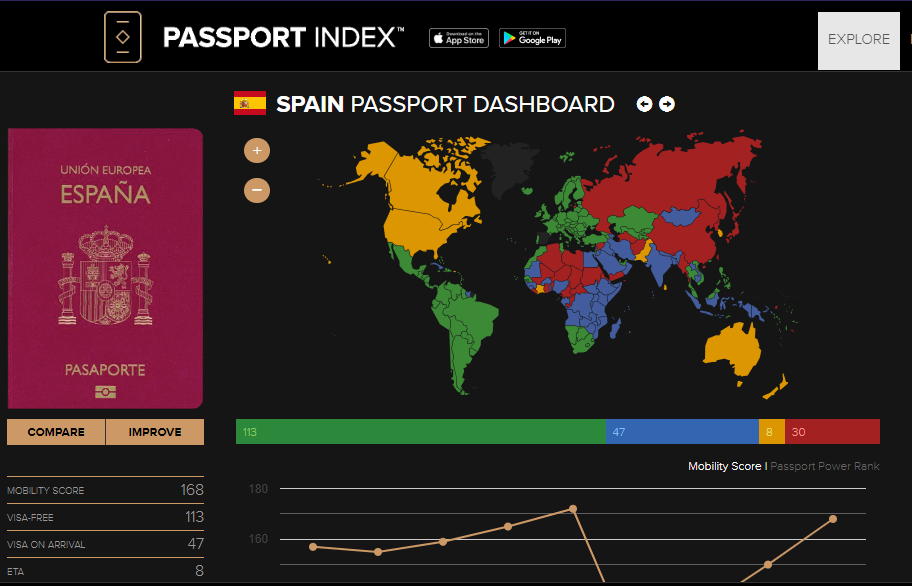Viewport: 912px width, 586px height.
Task: Click the visa-free value 113
Action: coord(194,517)
